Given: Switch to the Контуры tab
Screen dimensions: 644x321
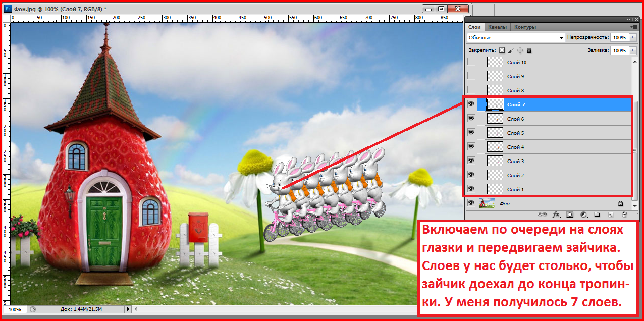Looking at the screenshot, I should pos(525,27).
